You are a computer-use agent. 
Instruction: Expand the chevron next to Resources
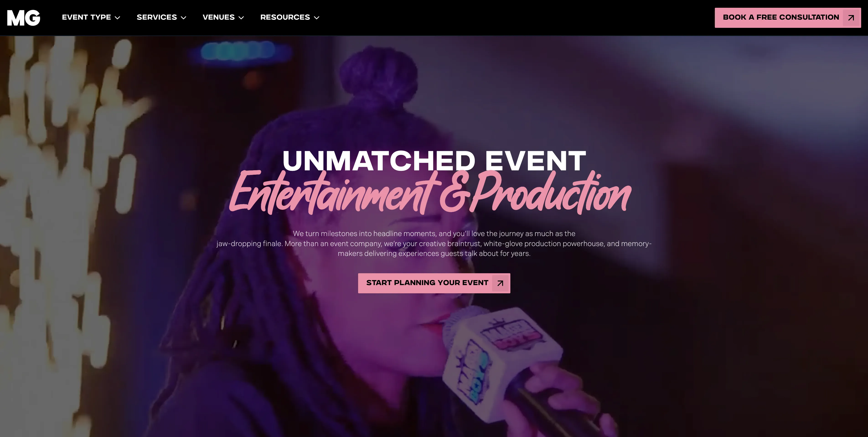(x=316, y=18)
